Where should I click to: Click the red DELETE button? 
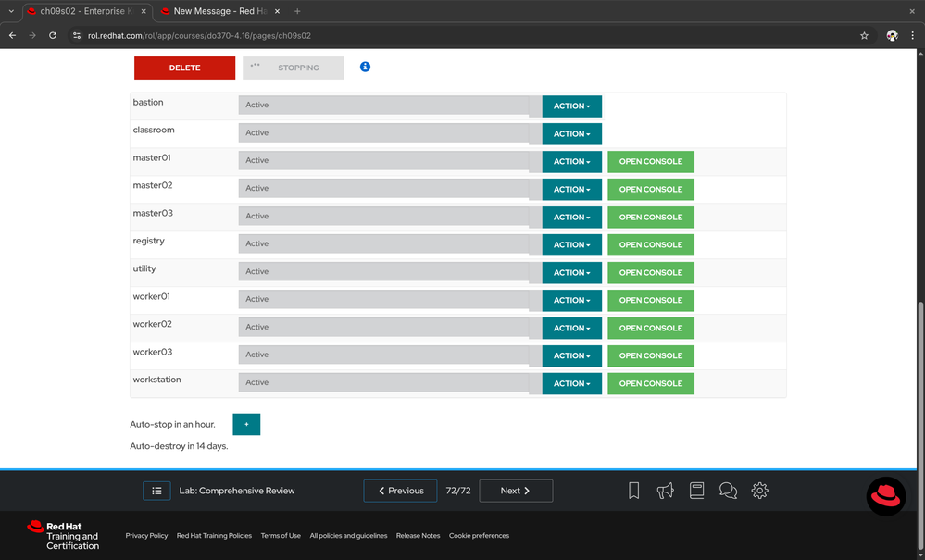[x=184, y=68]
